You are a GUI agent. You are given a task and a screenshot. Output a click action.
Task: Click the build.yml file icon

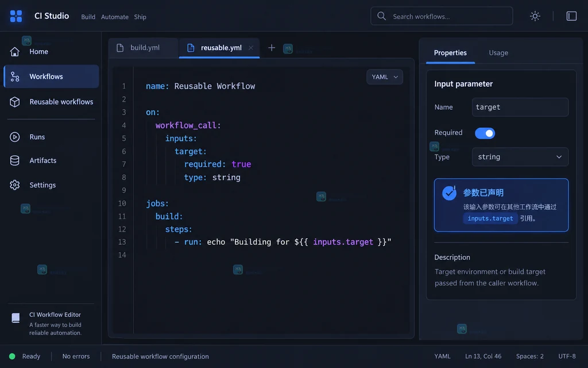120,48
